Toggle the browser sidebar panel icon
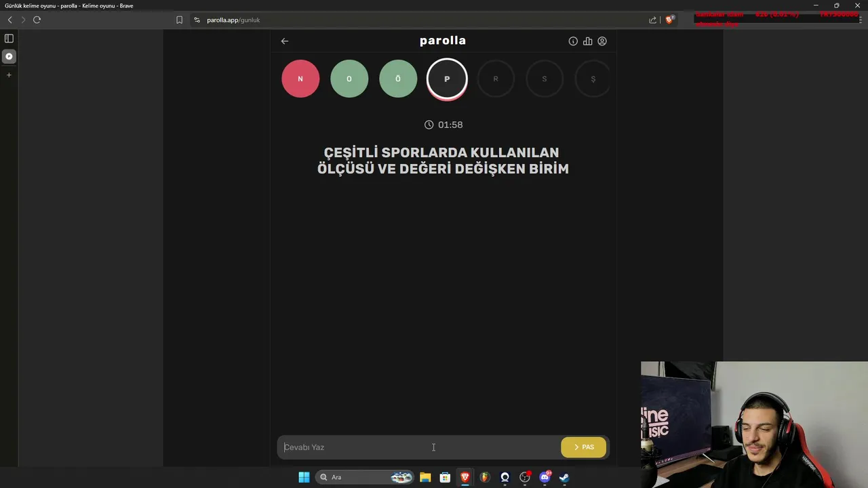This screenshot has height=488, width=868. tap(9, 39)
